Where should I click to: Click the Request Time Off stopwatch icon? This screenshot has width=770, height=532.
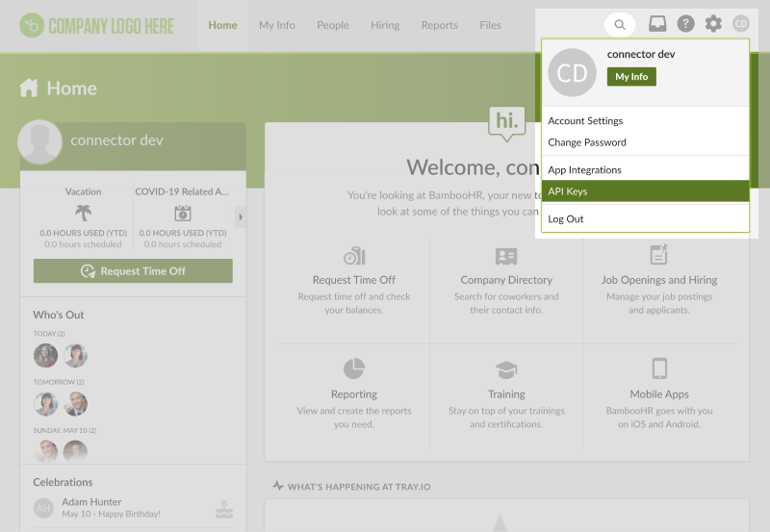[354, 256]
